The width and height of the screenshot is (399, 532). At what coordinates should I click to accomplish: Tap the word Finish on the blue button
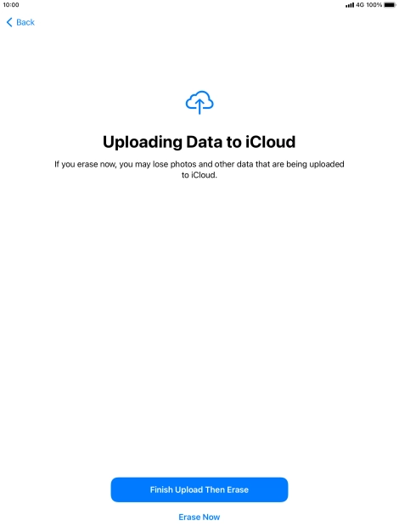[x=161, y=490]
